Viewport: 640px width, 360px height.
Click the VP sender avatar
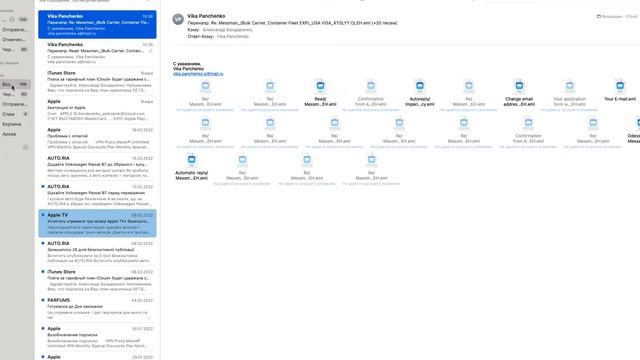click(x=178, y=19)
